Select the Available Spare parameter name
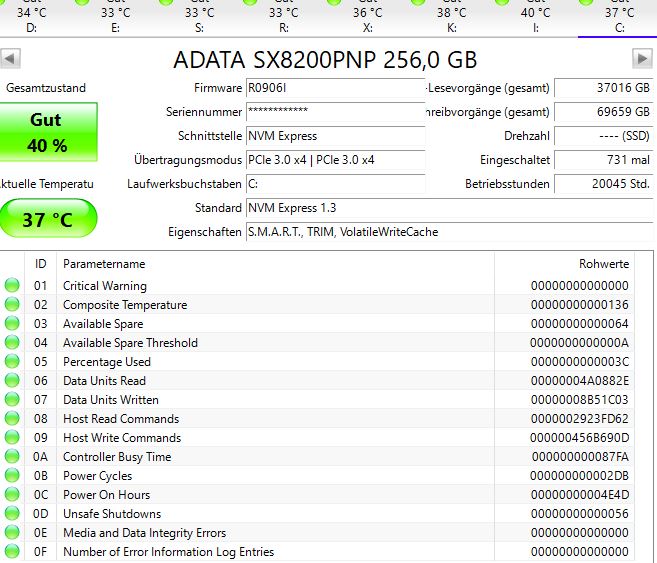 point(103,324)
